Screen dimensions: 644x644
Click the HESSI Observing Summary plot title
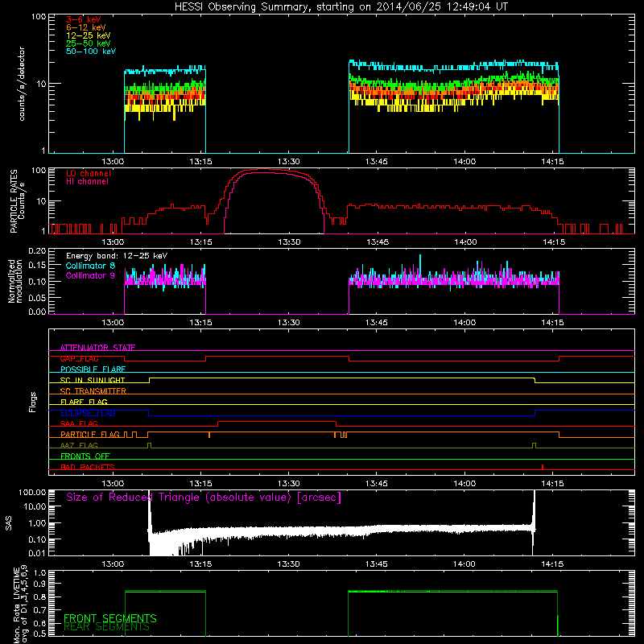(x=341, y=7)
